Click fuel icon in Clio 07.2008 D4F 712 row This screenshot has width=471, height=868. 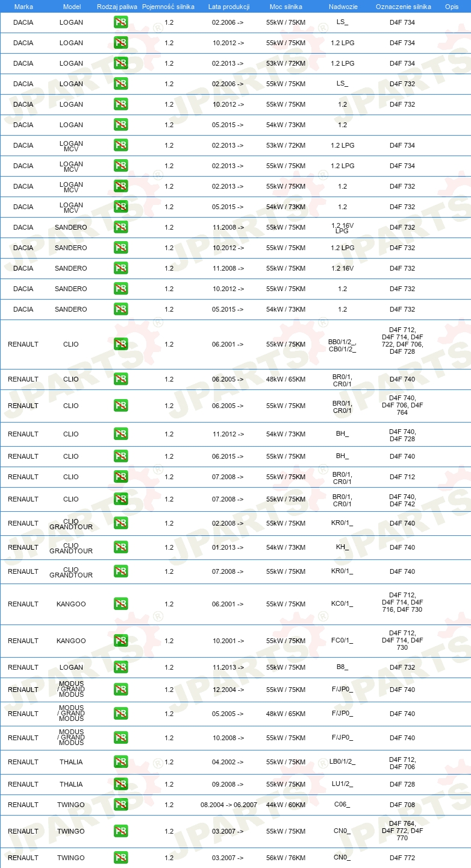[x=120, y=477]
